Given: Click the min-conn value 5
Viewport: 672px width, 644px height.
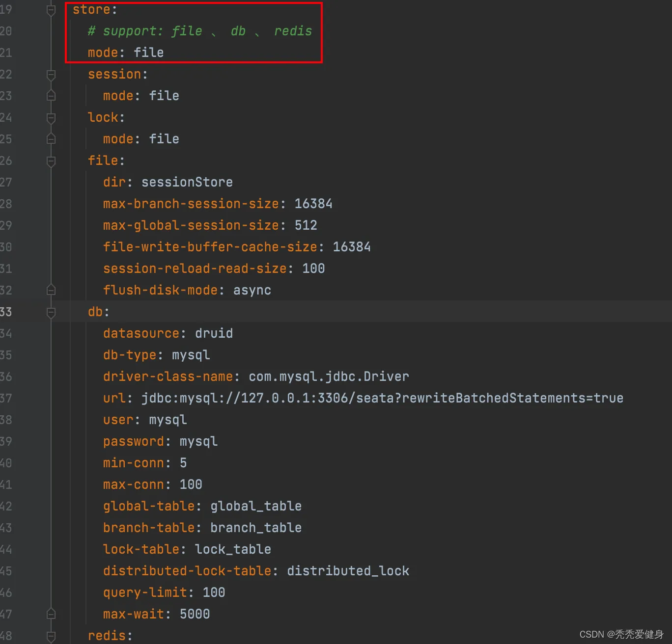Looking at the screenshot, I should click(183, 463).
